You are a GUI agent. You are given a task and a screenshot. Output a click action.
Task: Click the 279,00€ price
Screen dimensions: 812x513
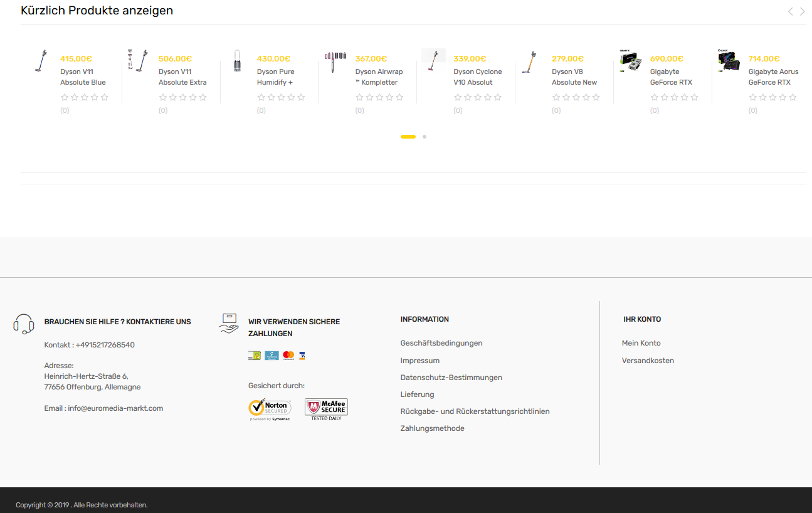pos(567,59)
